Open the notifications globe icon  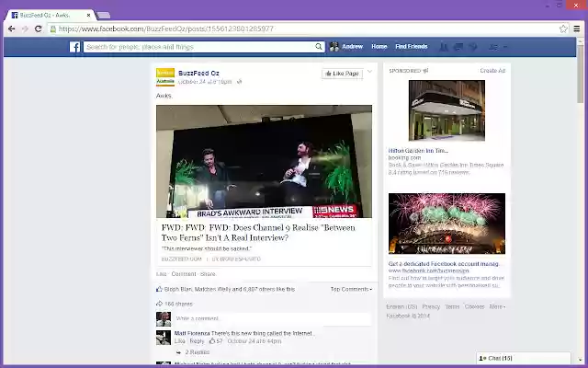[x=473, y=47]
